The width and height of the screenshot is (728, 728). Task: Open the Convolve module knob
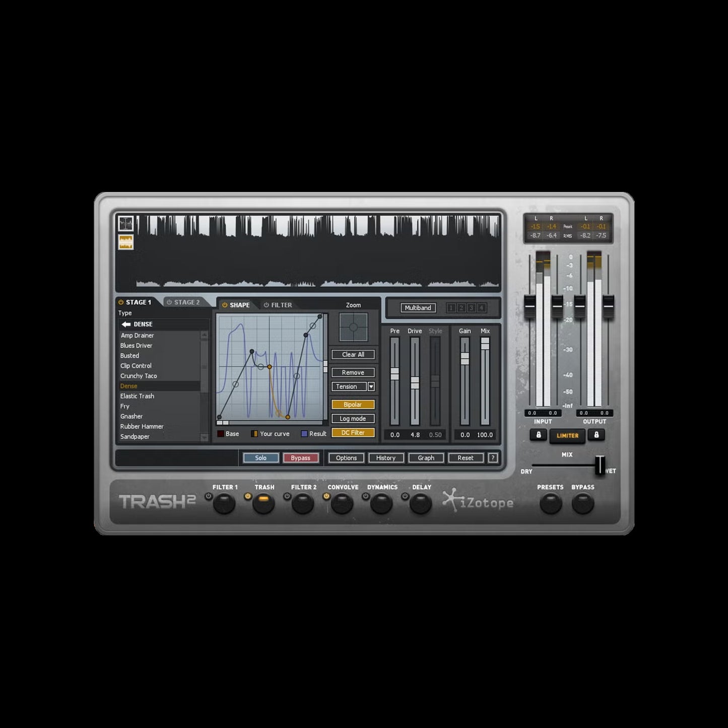point(342,503)
